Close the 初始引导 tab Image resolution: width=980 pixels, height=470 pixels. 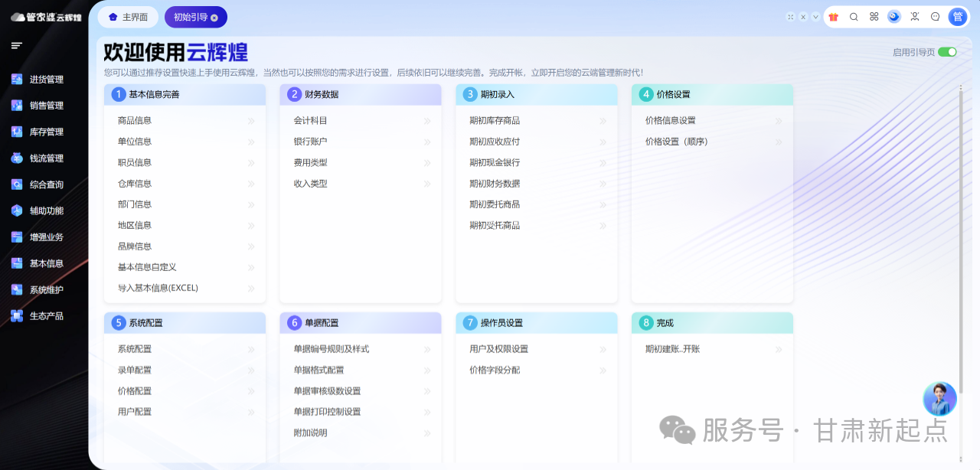coord(214,18)
